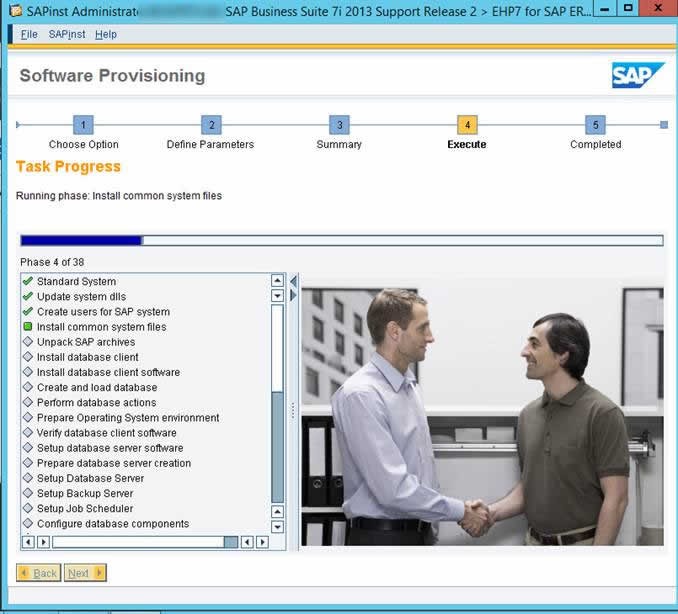Viewport: 678px width, 614px height.
Task: Click the panel splitter grip dots
Action: pyautogui.click(x=293, y=411)
